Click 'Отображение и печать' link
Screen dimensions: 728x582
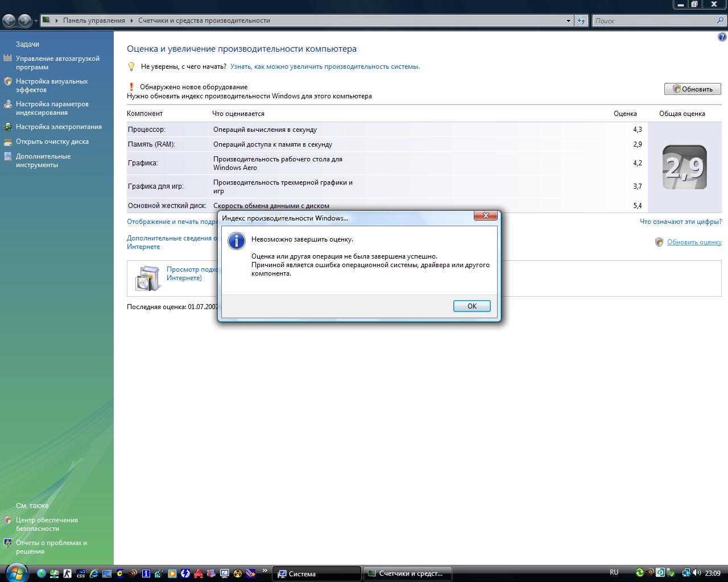pyautogui.click(x=172, y=222)
